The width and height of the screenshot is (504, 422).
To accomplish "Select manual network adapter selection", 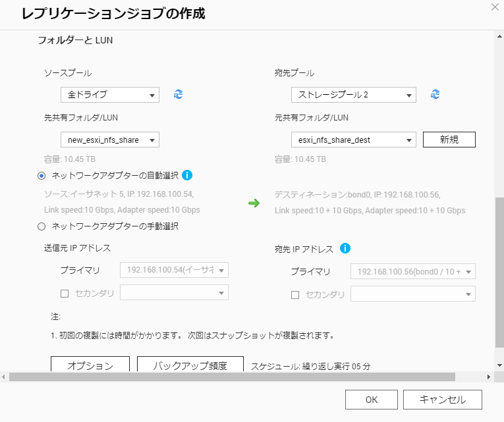I will pyautogui.click(x=42, y=226).
